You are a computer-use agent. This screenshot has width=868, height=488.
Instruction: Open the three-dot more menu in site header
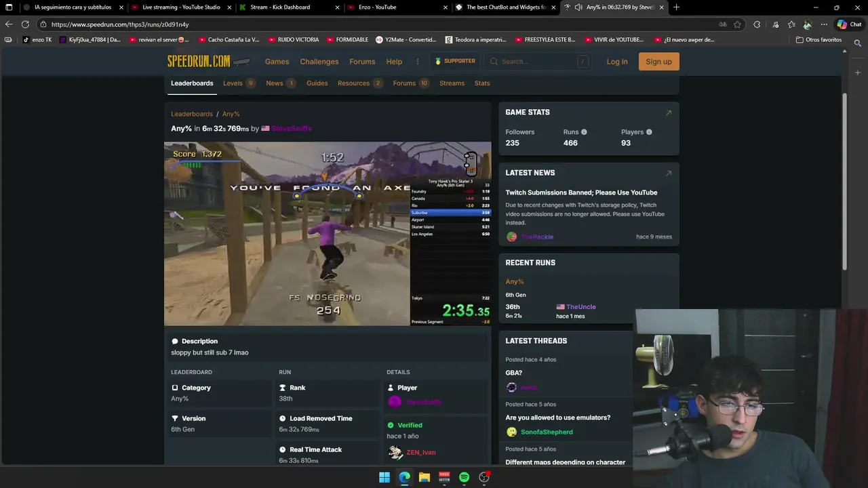pos(418,62)
